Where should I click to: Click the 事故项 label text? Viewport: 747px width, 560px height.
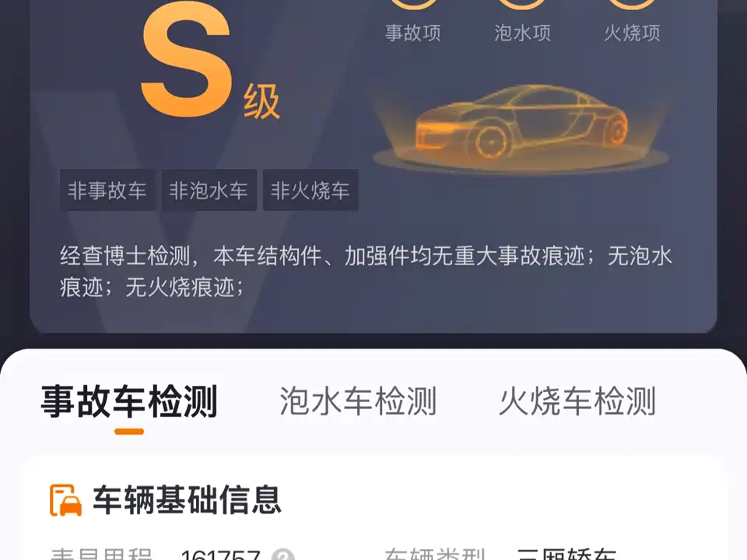pos(413,33)
